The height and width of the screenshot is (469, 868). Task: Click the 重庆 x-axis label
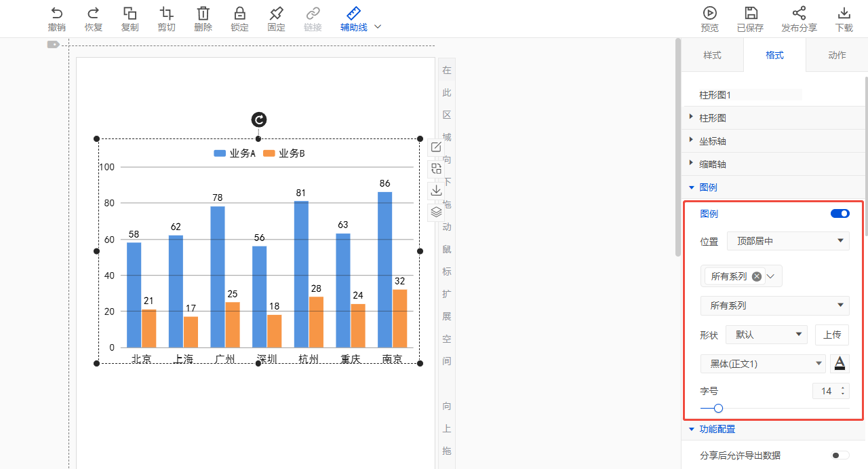pyautogui.click(x=351, y=358)
